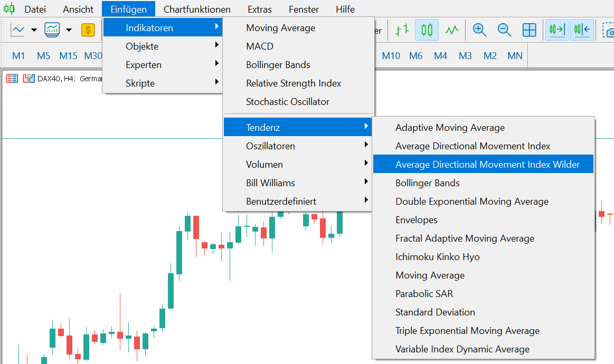Open the dropdown beside the line studies icon
614x364 pixels.
point(34,30)
